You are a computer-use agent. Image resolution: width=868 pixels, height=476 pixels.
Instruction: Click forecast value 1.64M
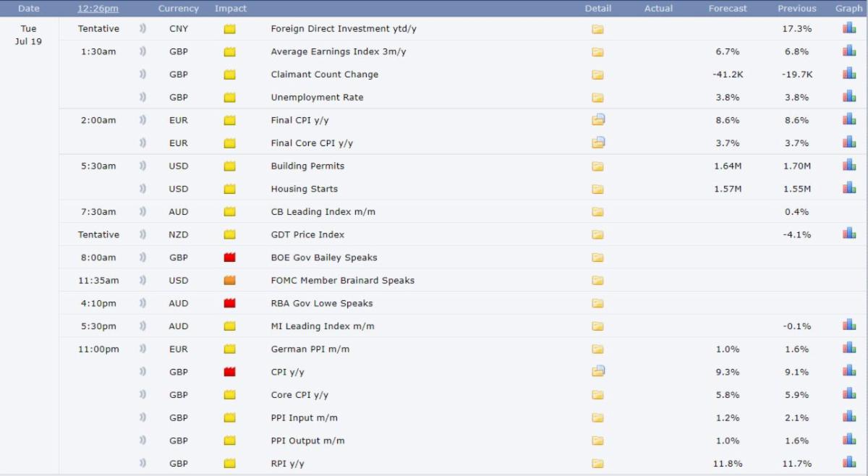[x=728, y=166]
